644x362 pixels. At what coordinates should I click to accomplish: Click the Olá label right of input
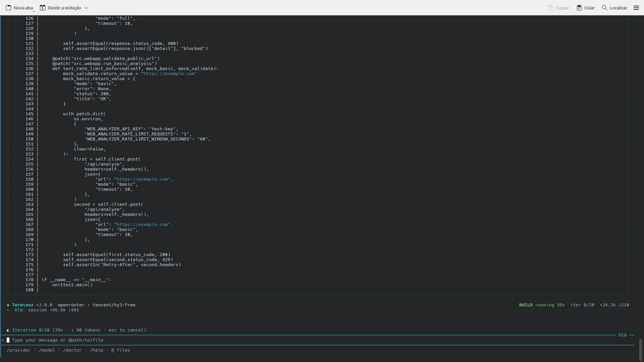point(623,335)
